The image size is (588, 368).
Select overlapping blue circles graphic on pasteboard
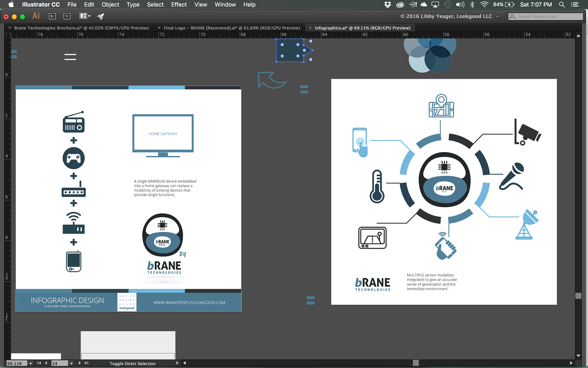[x=430, y=55]
